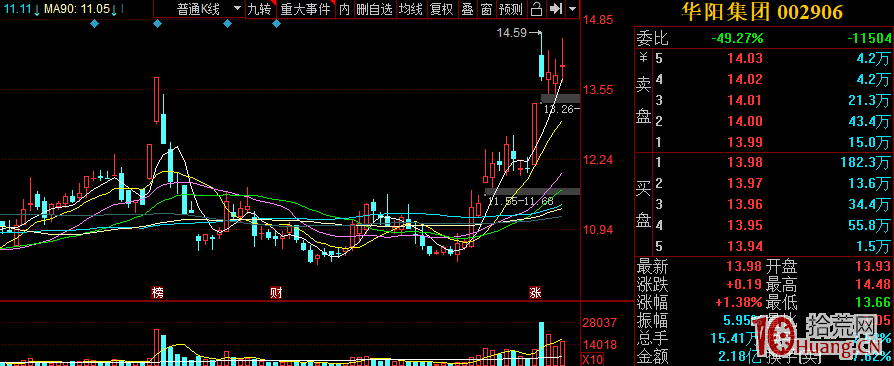Click the gray gap bar near 13.26
The width and height of the screenshot is (894, 366).
tap(560, 99)
